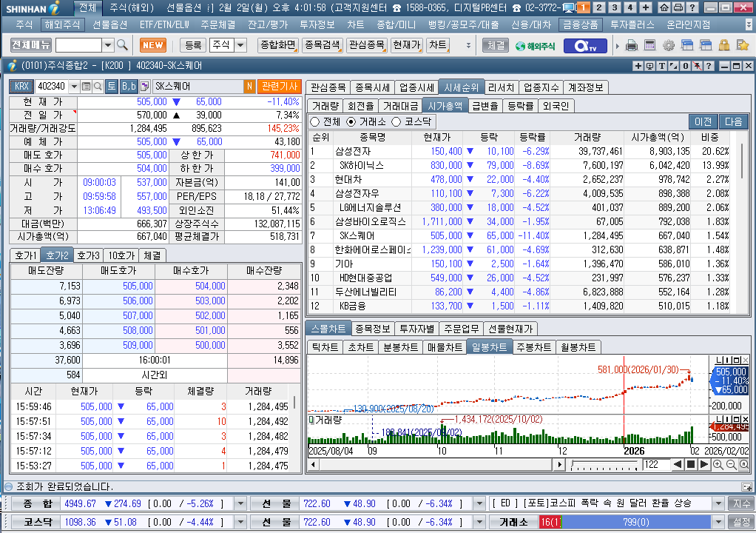Expand toolbar overflow double chevron
The width and height of the screenshot is (756, 533).
click(468, 45)
